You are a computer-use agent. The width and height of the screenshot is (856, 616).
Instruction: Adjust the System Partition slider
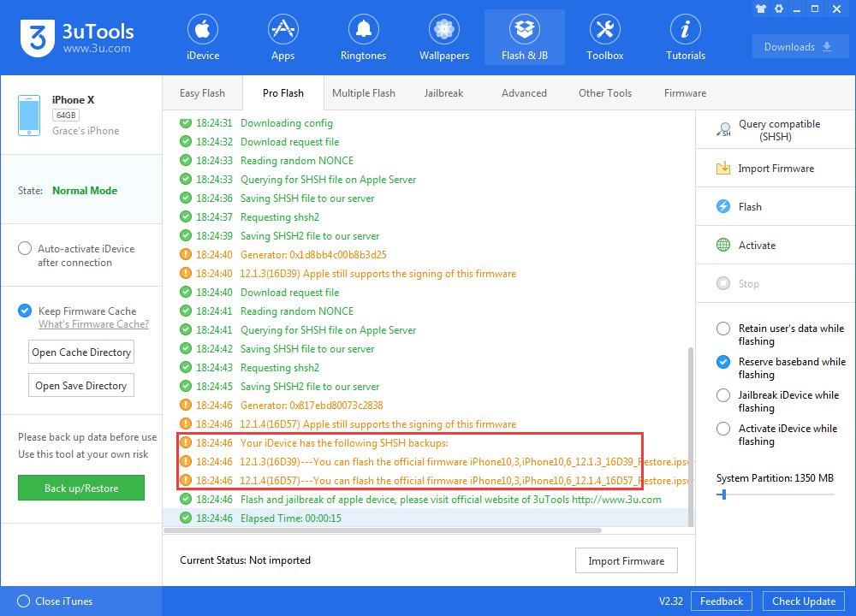click(x=723, y=495)
